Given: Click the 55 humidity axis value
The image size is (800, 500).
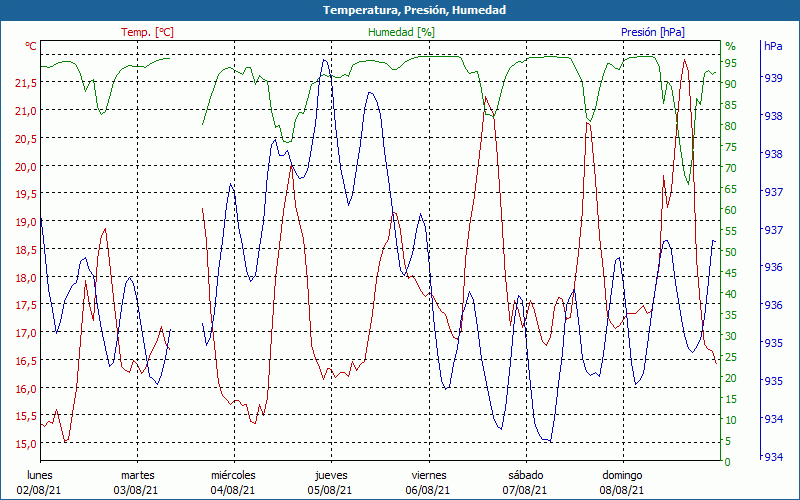Looking at the screenshot, I should pyautogui.click(x=731, y=231).
